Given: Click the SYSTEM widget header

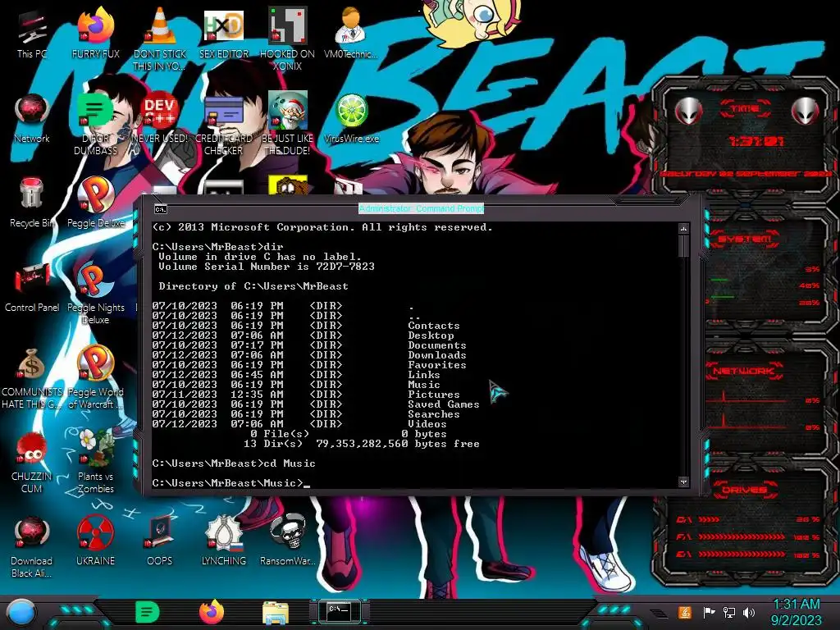Looking at the screenshot, I should (x=745, y=239).
